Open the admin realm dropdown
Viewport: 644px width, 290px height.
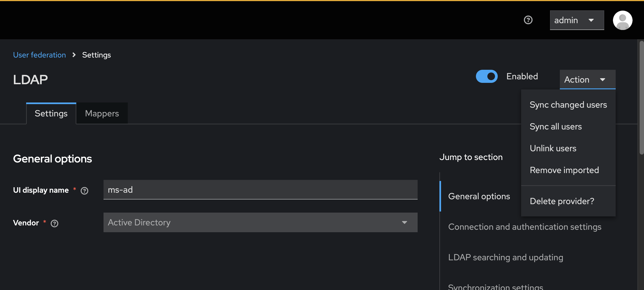[x=577, y=20]
